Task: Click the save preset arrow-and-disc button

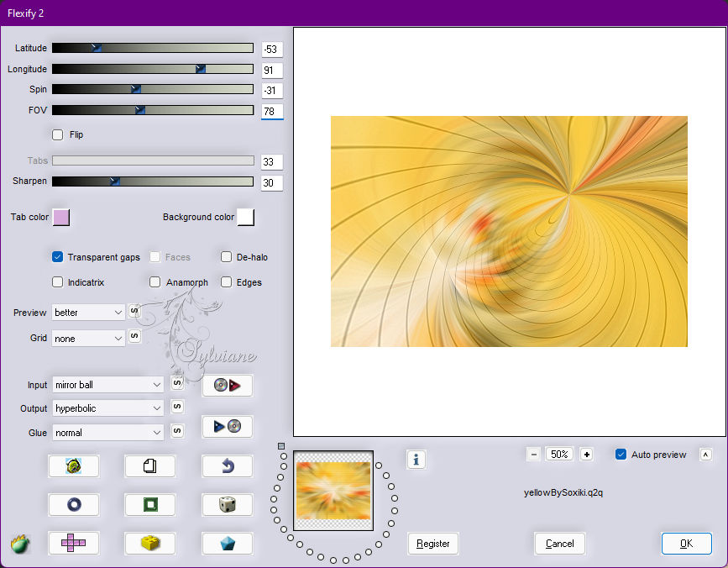Action: click(x=227, y=426)
